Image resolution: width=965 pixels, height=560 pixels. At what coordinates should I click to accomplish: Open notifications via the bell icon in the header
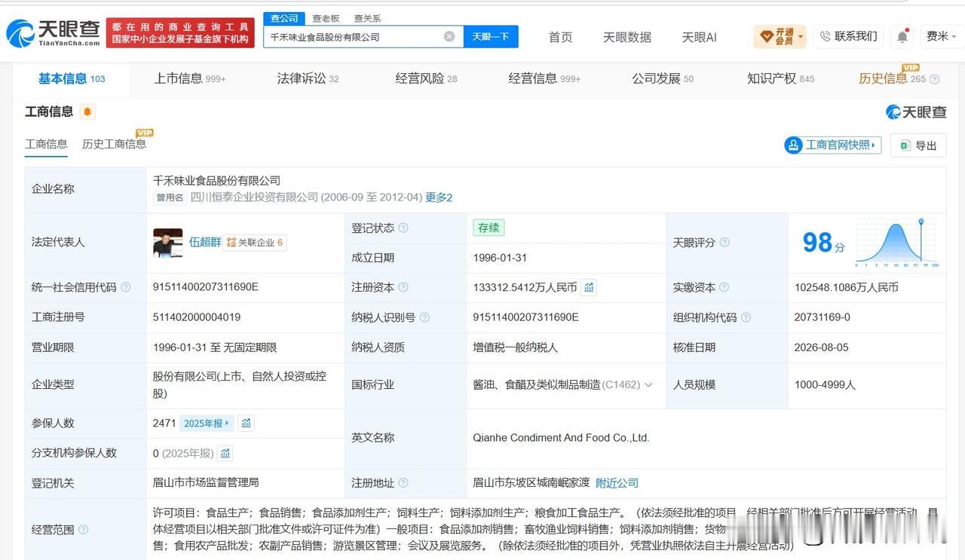click(902, 36)
